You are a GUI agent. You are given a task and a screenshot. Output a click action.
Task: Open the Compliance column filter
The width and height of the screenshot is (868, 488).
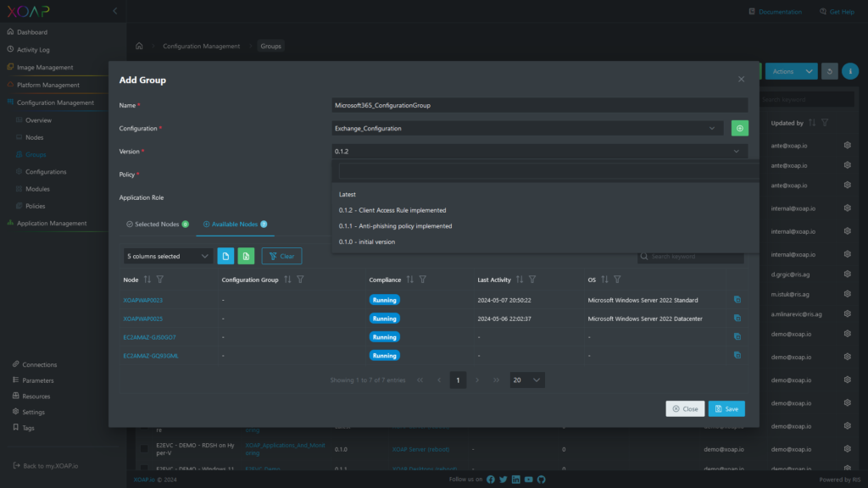point(423,280)
